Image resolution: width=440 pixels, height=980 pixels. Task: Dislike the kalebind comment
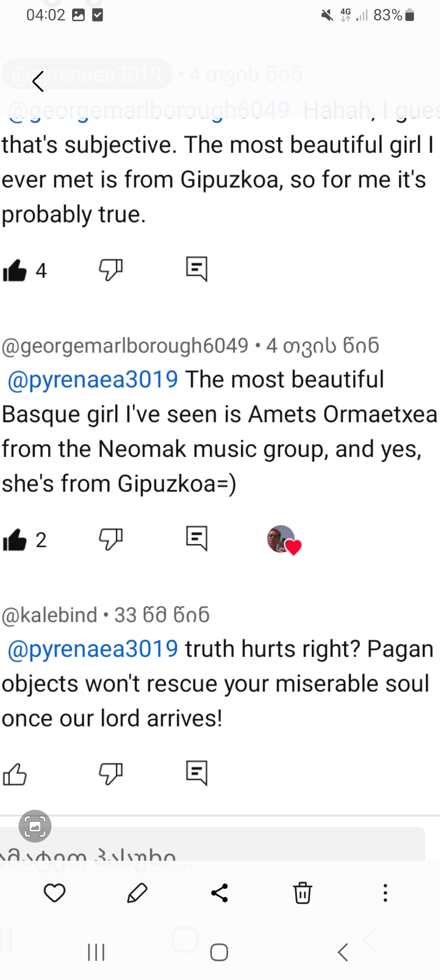click(x=111, y=773)
